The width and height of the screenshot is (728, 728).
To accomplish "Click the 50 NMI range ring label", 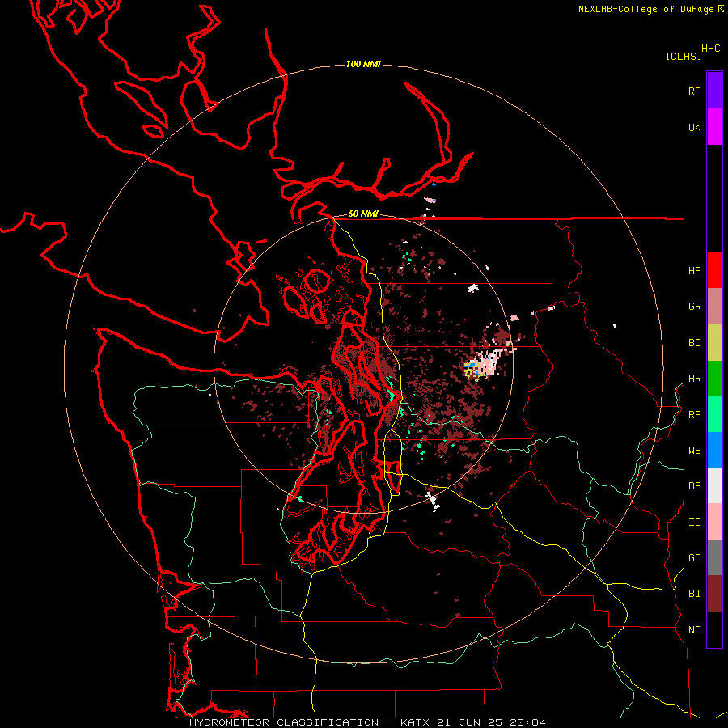I will pos(363,214).
